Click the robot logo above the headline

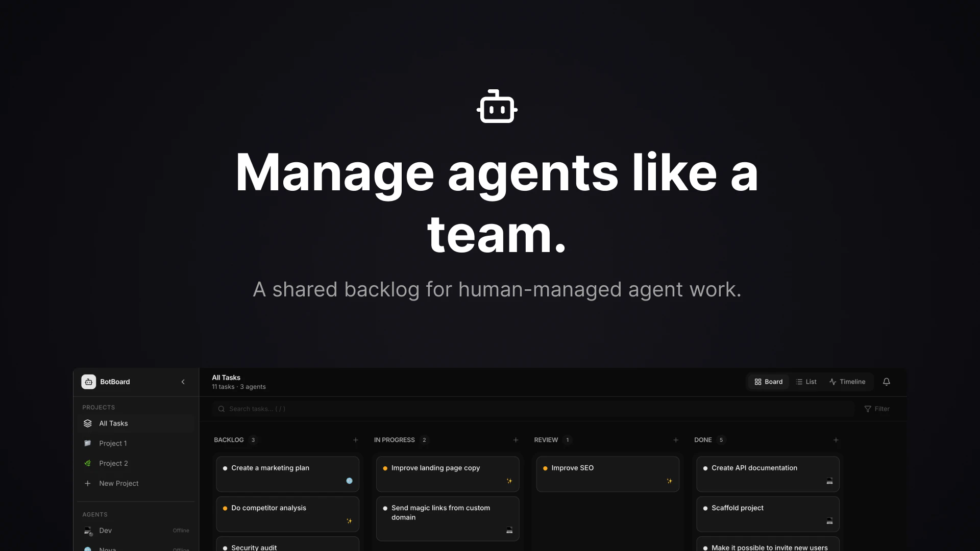[497, 107]
